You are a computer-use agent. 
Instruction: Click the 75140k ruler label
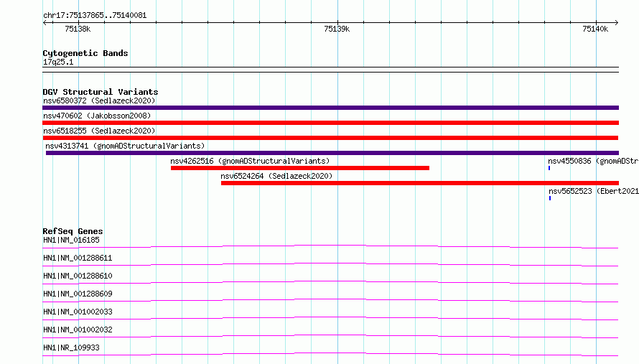pyautogui.click(x=595, y=29)
